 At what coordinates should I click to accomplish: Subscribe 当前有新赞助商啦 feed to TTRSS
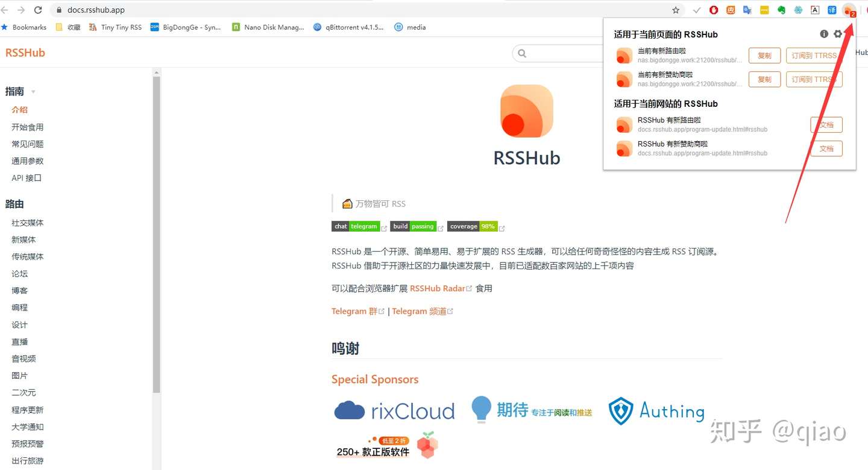coord(814,79)
